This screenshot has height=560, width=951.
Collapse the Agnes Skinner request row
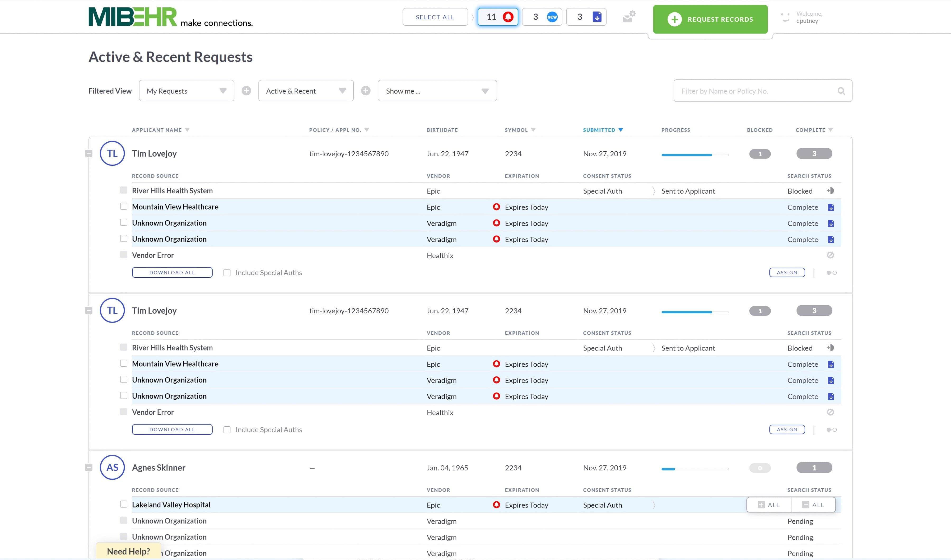click(89, 468)
